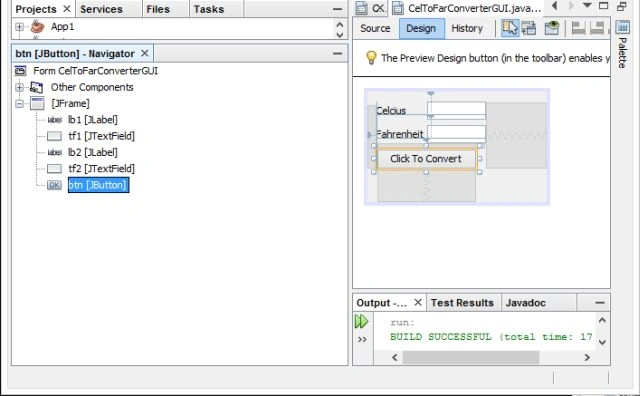Click the green re-run arrows in Output
The image size is (640, 396).
coord(361,322)
